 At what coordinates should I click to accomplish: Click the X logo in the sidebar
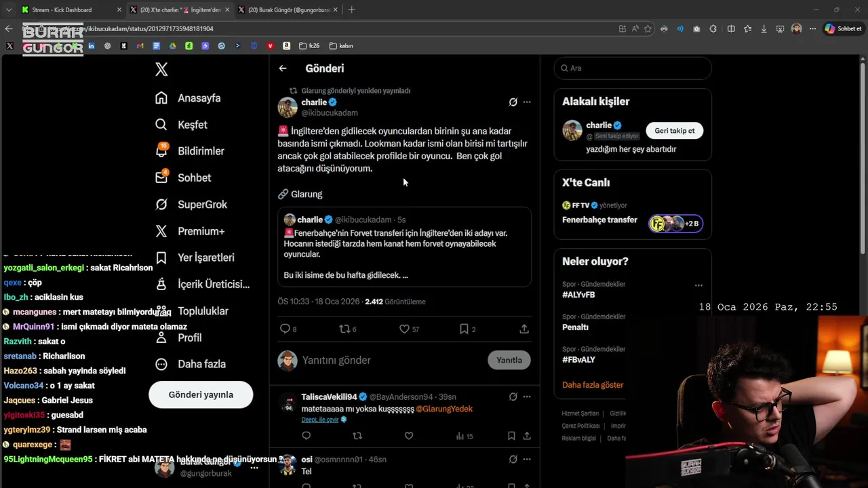click(x=161, y=69)
